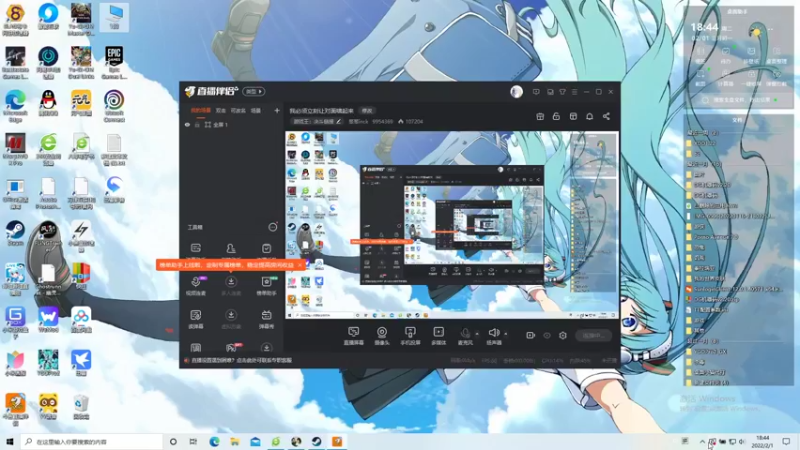Open the 读弹幕 read-danmaku tool
This screenshot has width=800, height=450.
coord(196,319)
